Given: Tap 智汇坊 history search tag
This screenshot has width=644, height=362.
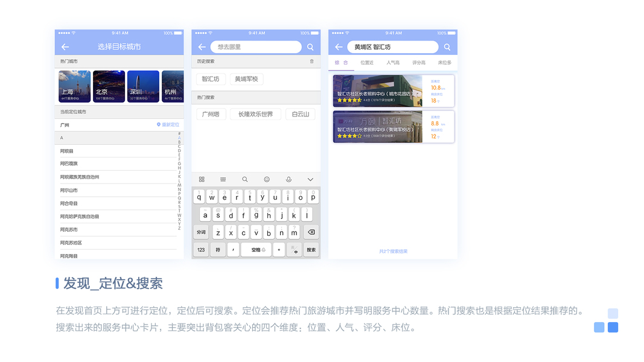Looking at the screenshot, I should point(211,79).
